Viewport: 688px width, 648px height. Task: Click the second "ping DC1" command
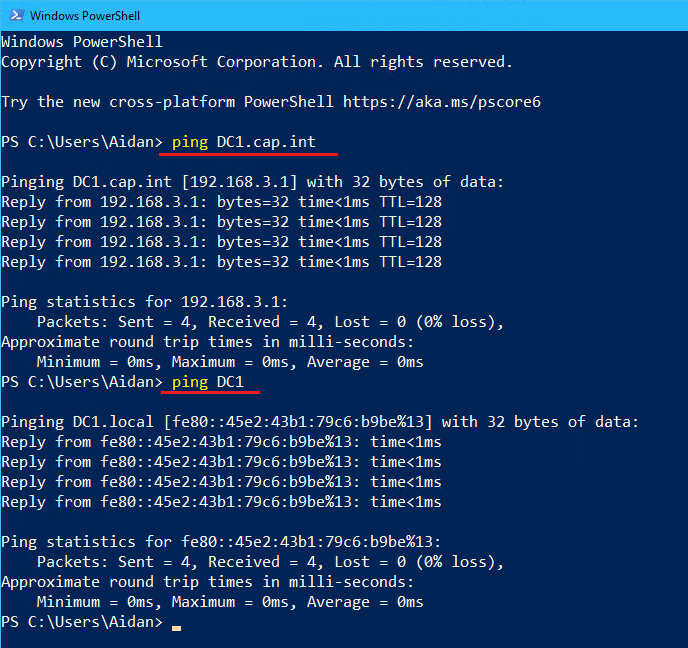(x=216, y=382)
